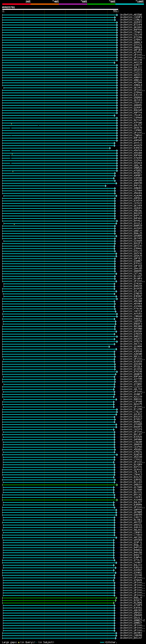Select label UniRef100_A0YU53
The width and height of the screenshot is (146, 644).
tap(131, 313)
